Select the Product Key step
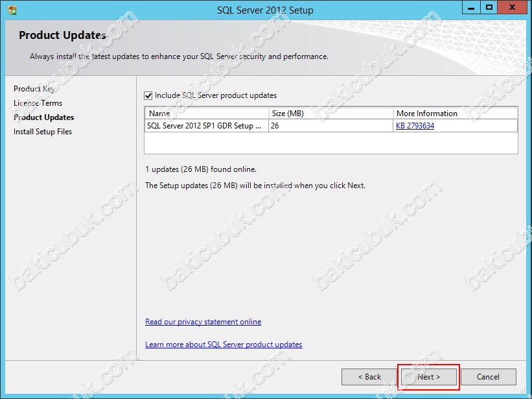532x399 pixels. (x=34, y=89)
